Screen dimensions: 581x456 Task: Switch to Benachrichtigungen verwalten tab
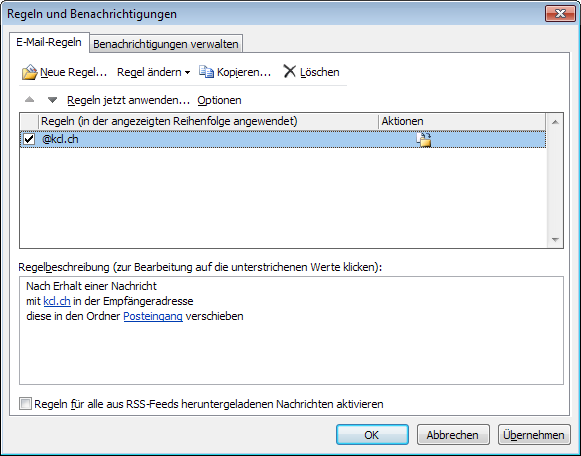click(166, 44)
